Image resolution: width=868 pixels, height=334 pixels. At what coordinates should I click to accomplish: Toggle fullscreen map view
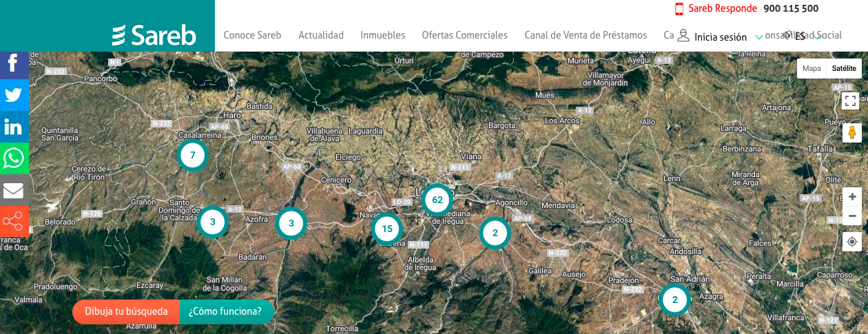[x=850, y=101]
